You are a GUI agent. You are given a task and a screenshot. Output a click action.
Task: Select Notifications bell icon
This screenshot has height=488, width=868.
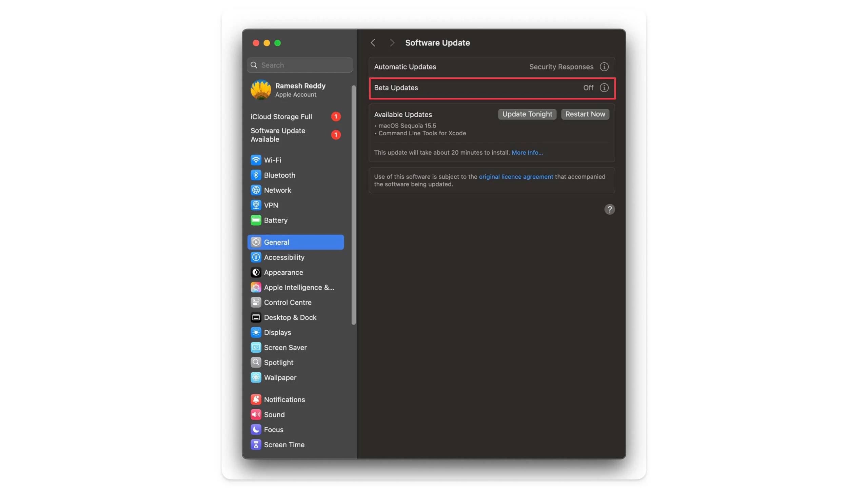click(256, 399)
